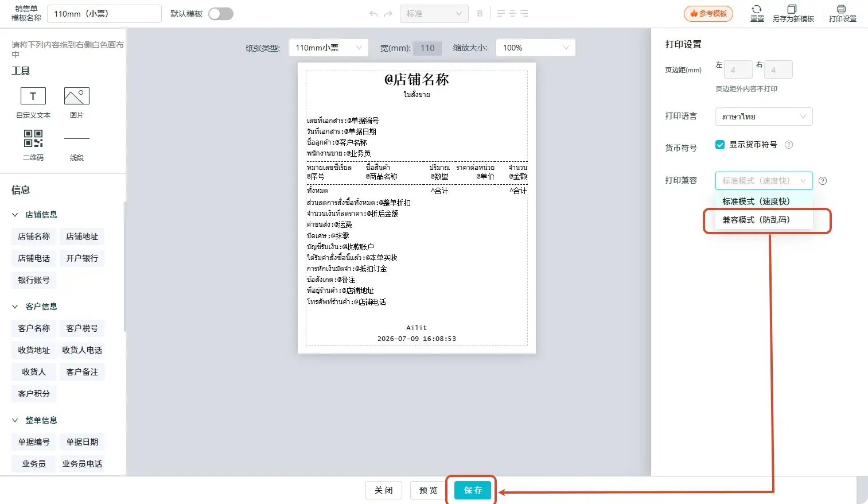This screenshot has width=868, height=504.
Task: Open the print language ภาษาไทย dropdown
Action: click(x=764, y=117)
